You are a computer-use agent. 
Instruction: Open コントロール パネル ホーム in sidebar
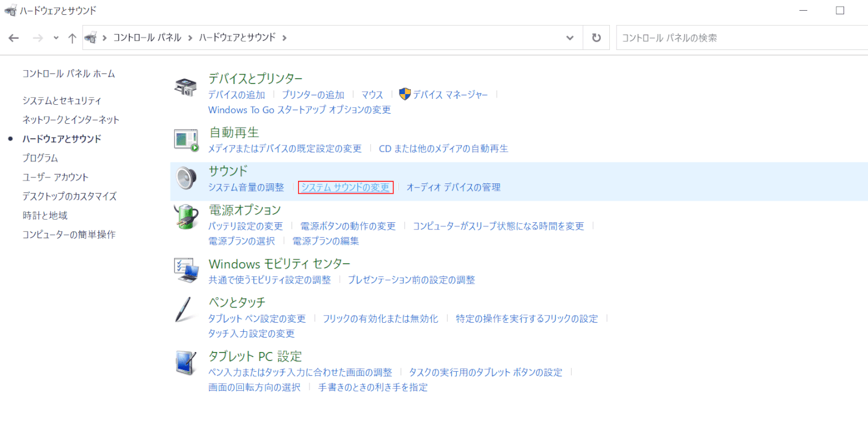[x=69, y=74]
